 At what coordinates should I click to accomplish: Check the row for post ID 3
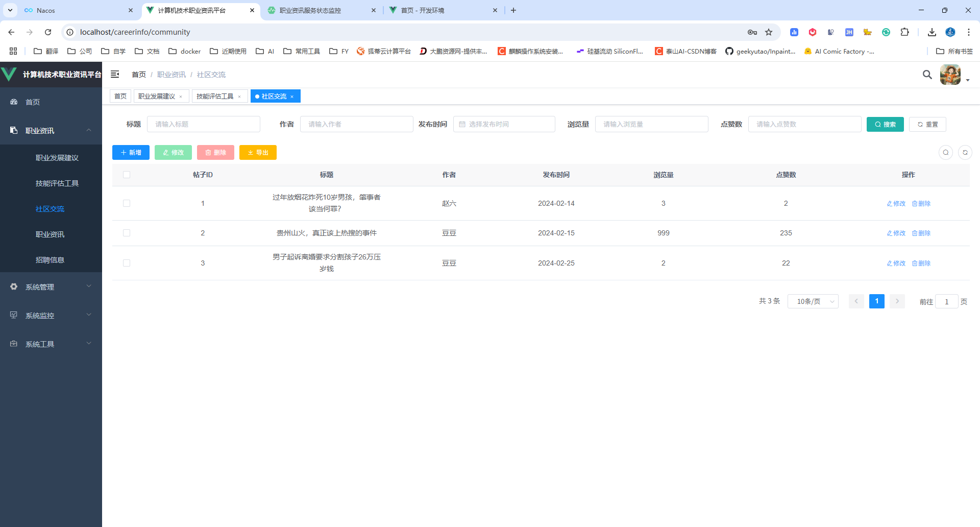(x=127, y=263)
